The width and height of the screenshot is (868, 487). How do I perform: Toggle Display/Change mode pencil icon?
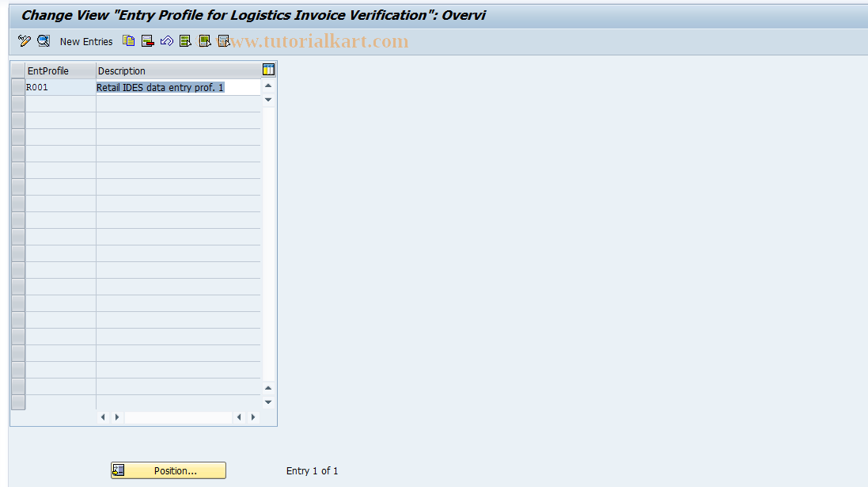click(24, 41)
